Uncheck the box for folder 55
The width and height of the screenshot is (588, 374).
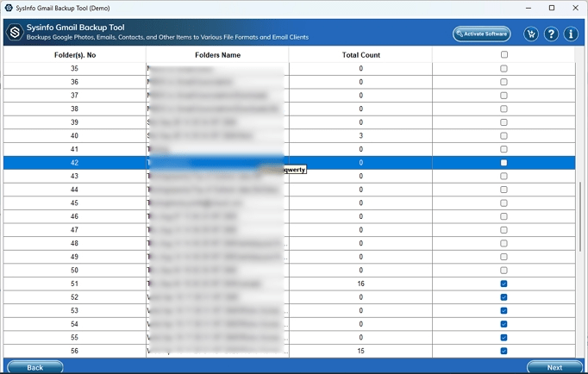point(504,338)
